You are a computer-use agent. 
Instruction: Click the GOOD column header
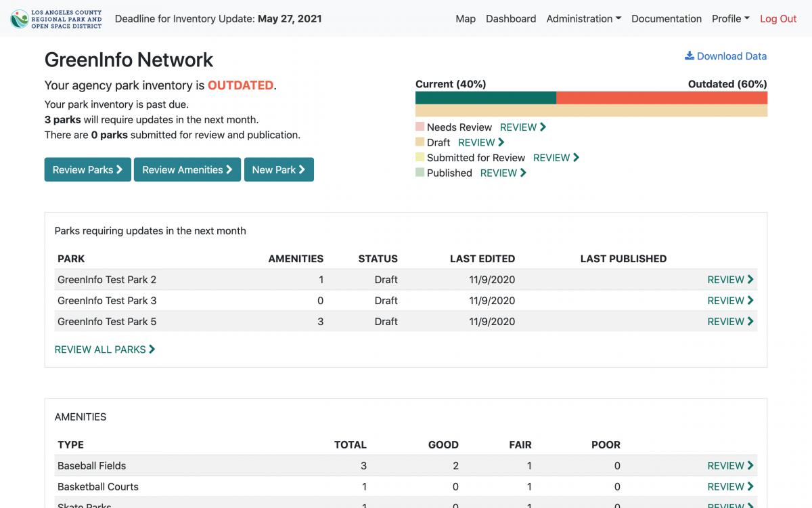(443, 445)
